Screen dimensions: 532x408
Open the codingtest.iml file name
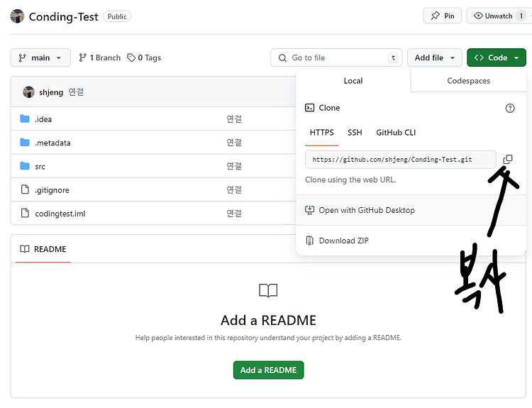pos(60,214)
